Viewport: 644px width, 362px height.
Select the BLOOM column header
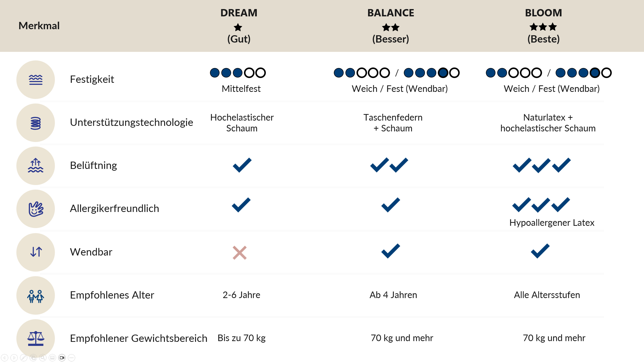[x=543, y=26]
